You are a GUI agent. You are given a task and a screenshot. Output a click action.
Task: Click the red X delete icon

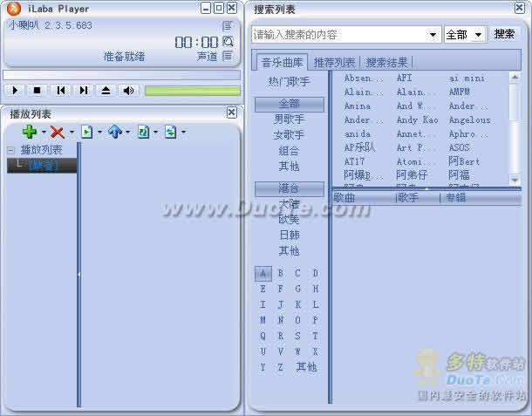click(58, 133)
